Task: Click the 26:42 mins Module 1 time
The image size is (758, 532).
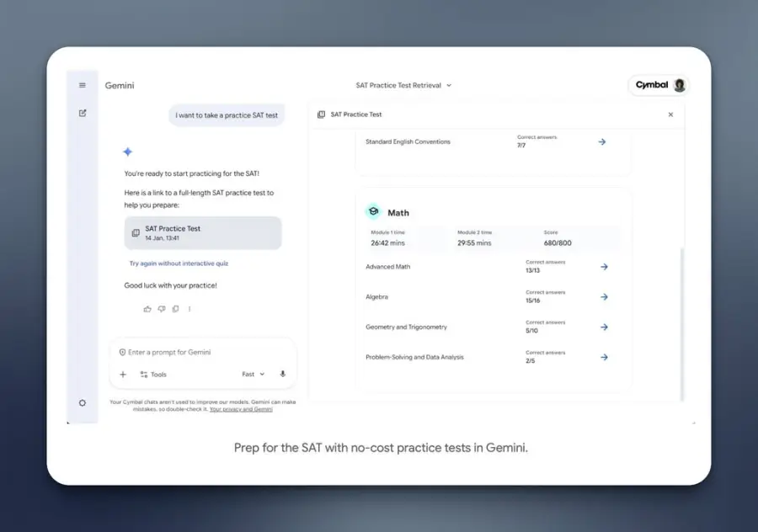Action: click(387, 243)
